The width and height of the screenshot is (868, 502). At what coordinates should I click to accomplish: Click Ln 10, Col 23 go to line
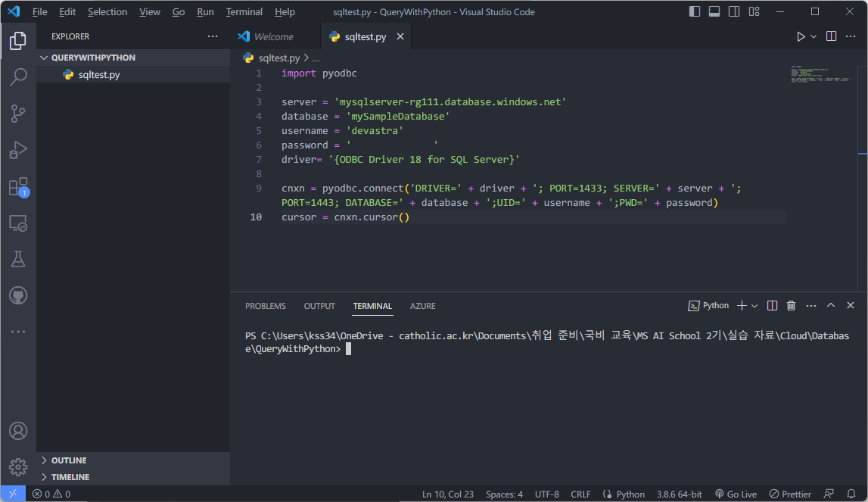pyautogui.click(x=447, y=494)
